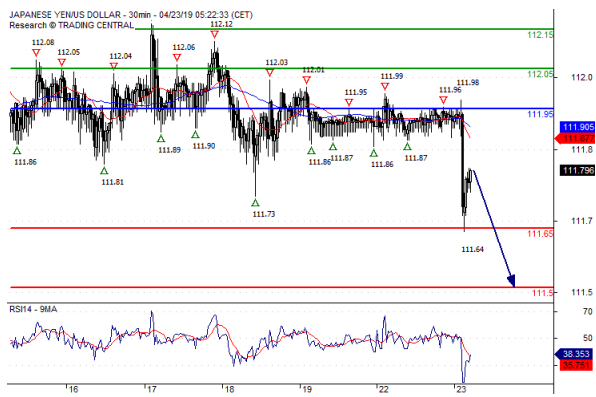Select the green pivot-low triangle at 111.73
The image size is (596, 397).
(x=255, y=203)
